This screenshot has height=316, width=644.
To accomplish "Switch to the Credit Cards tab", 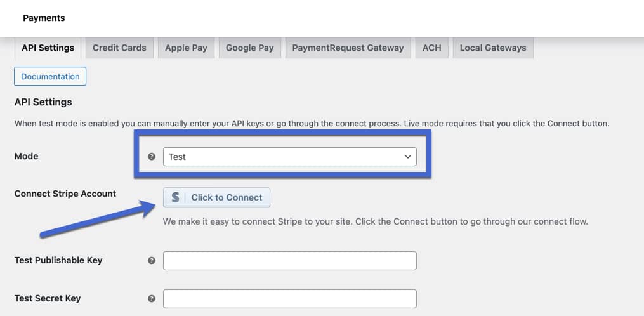I will [119, 48].
